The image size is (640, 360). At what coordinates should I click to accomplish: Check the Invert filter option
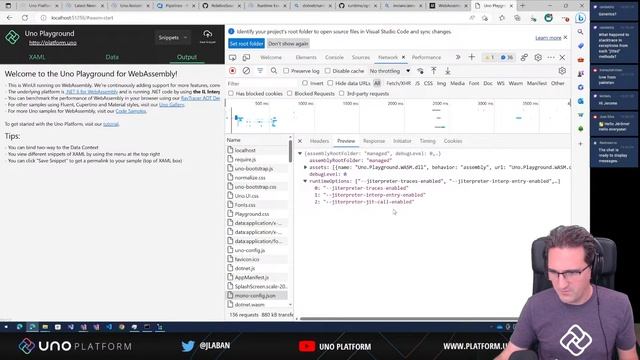[305, 83]
